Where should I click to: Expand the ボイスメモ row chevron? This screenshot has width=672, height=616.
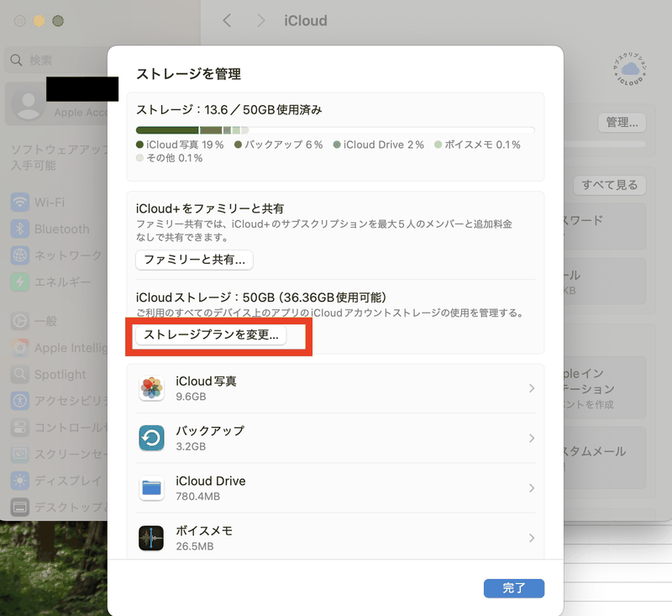pos(532,538)
